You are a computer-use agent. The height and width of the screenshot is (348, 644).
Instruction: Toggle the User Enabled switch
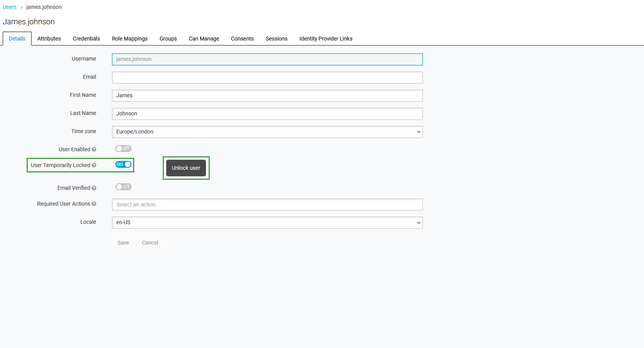[123, 149]
